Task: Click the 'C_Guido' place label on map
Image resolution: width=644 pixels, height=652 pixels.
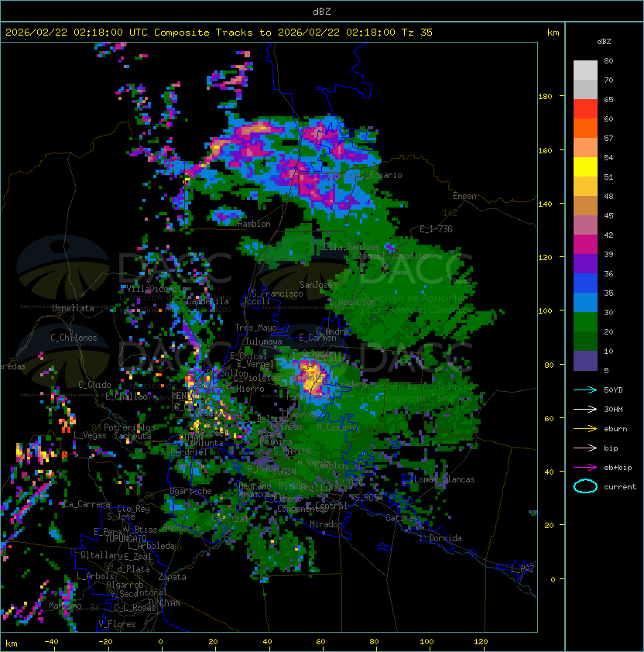Action: pyautogui.click(x=94, y=385)
